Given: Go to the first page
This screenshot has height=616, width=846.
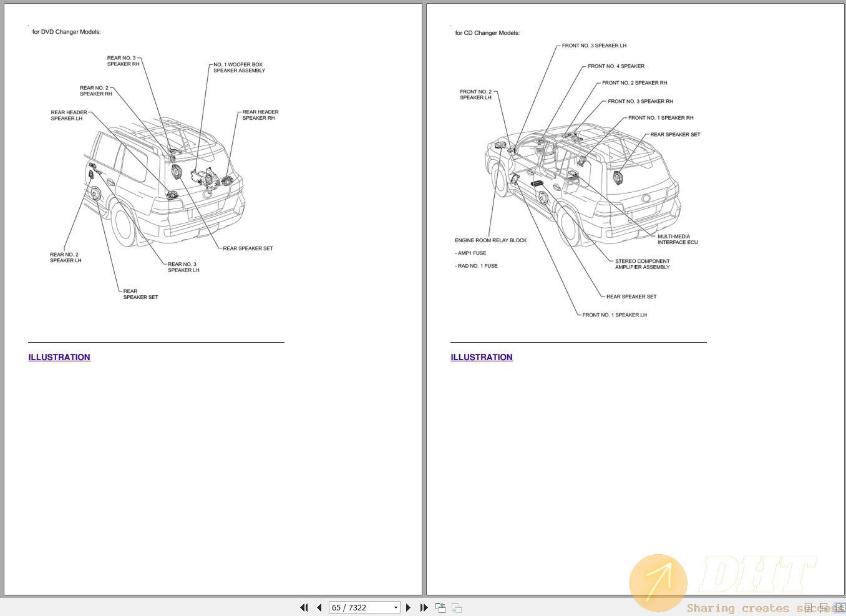Looking at the screenshot, I should (x=304, y=607).
